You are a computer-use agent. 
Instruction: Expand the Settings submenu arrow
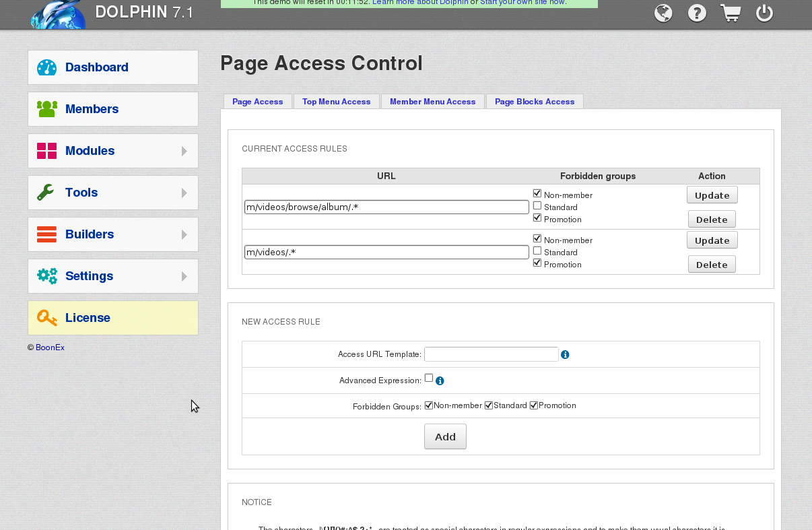coord(184,276)
